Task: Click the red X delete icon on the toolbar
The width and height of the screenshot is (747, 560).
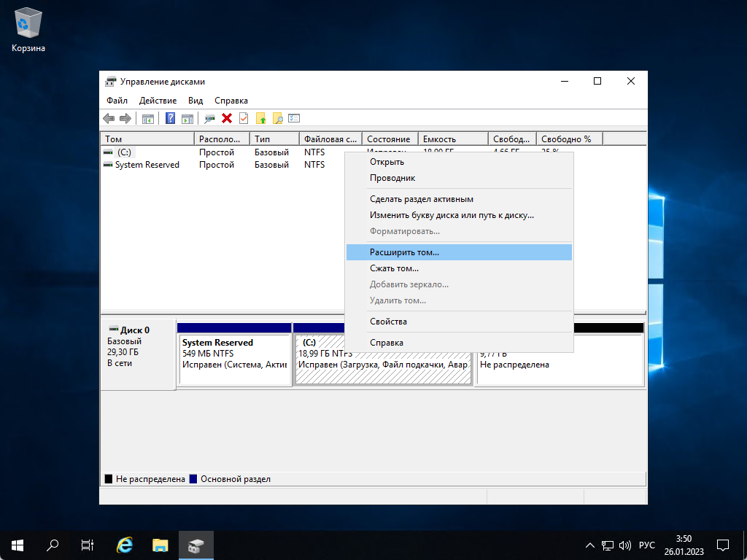Action: (x=225, y=117)
